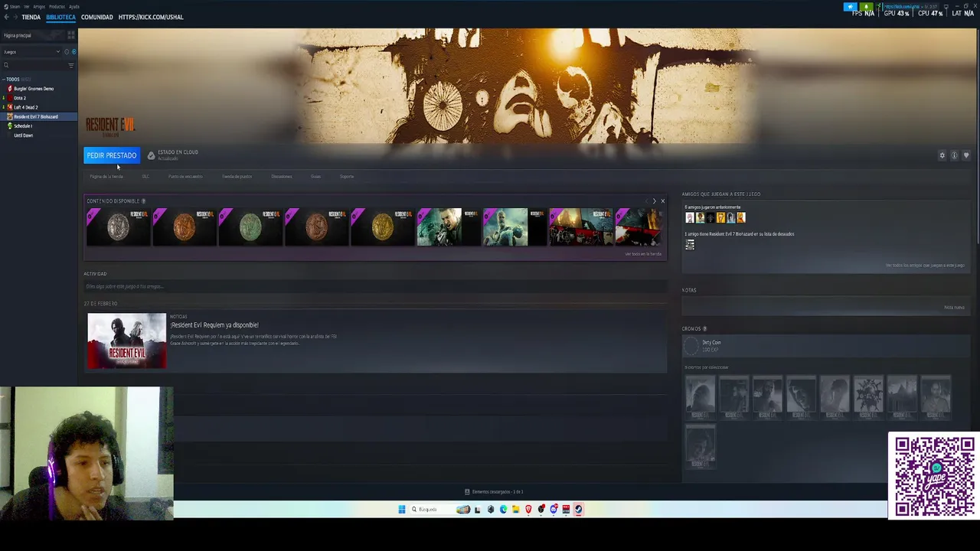The image size is (980, 551).
Task: Toggle the ready-to-play filter icon
Action: point(73,52)
